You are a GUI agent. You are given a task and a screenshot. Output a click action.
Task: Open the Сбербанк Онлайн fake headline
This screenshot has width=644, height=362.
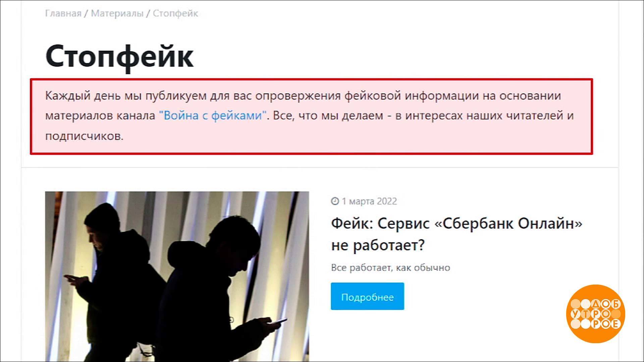tap(457, 234)
